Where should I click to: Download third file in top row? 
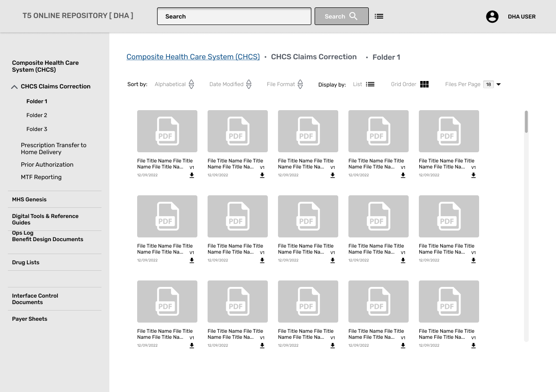pos(333,175)
